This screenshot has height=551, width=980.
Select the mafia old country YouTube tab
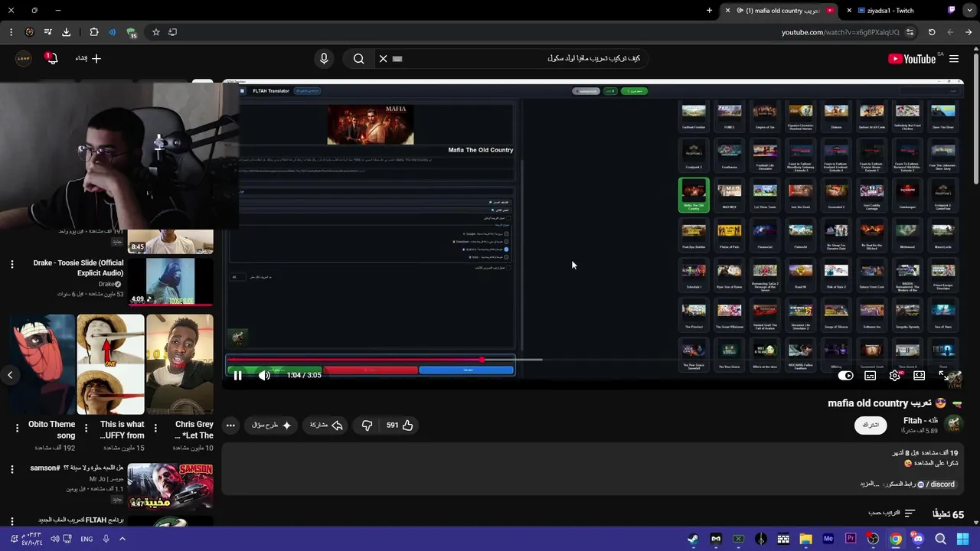(x=781, y=11)
